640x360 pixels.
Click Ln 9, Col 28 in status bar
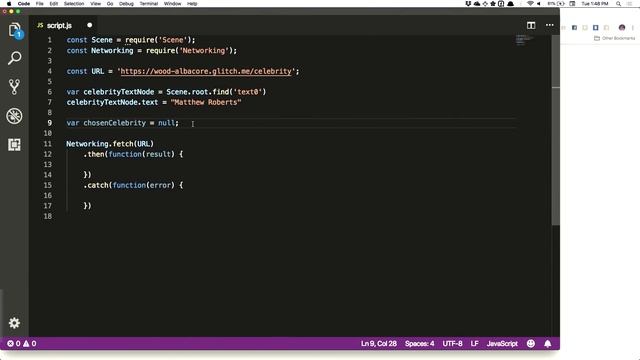click(x=378, y=344)
